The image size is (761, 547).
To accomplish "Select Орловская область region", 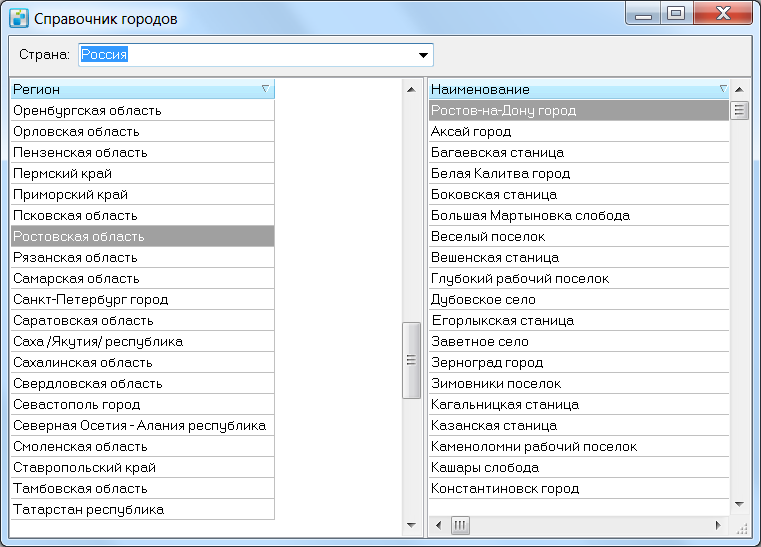I will (143, 132).
